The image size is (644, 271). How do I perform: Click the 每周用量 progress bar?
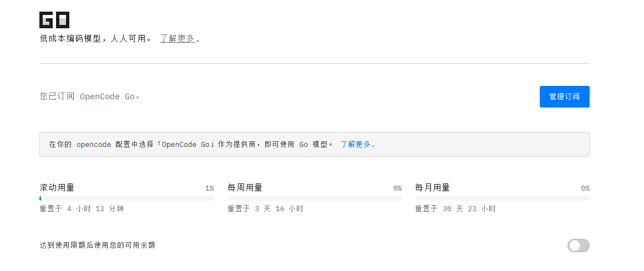315,198
